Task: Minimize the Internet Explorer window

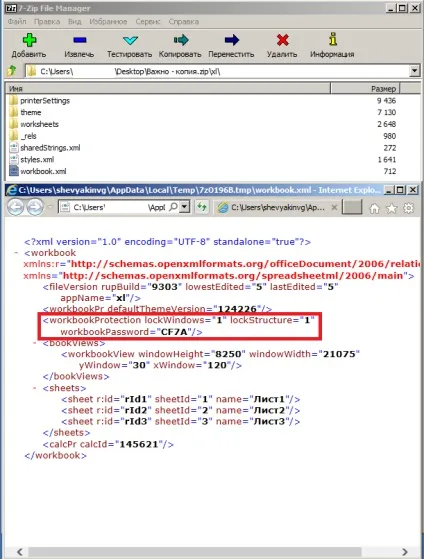Action: (x=388, y=190)
